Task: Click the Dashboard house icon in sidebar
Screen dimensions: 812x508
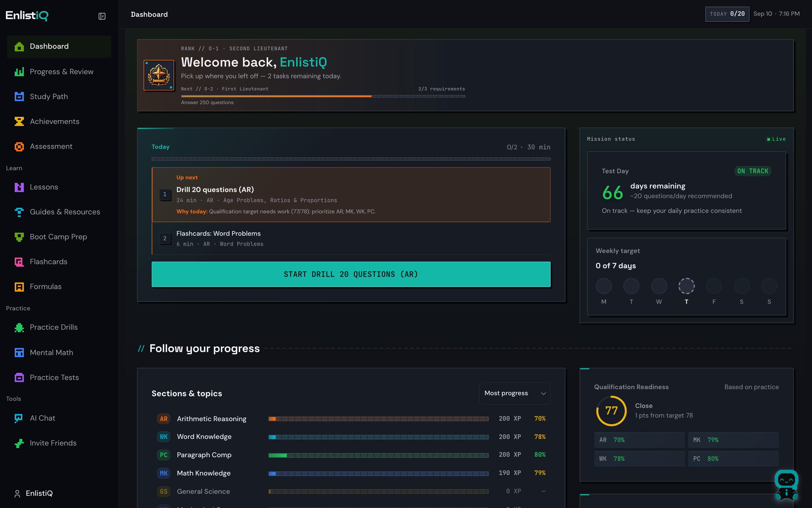Action: pos(19,46)
